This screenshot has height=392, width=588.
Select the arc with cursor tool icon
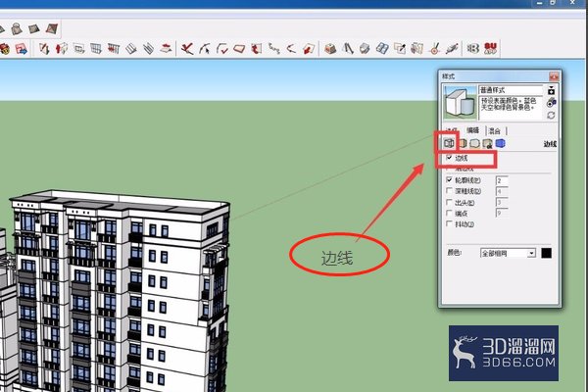(x=205, y=49)
